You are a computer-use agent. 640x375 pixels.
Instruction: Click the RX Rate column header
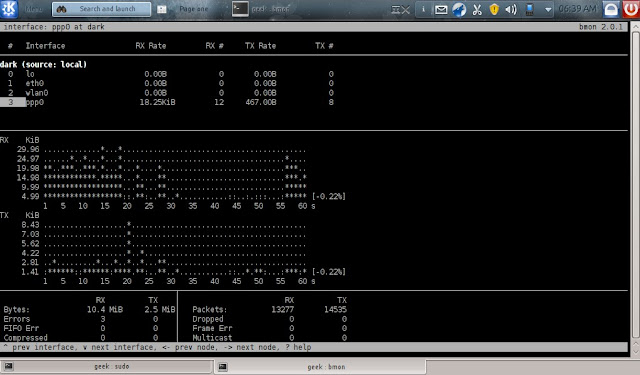click(151, 46)
